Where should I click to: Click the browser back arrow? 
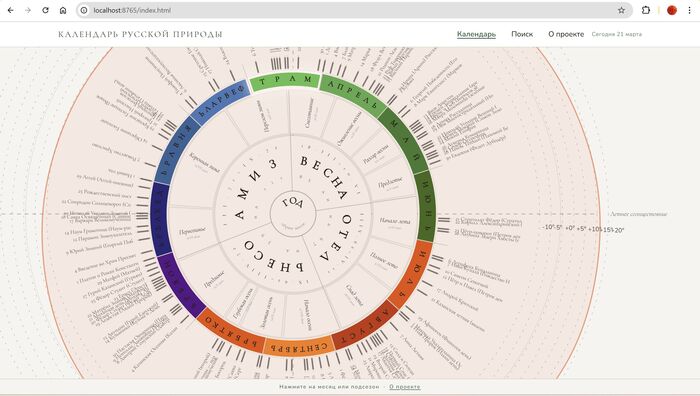pyautogui.click(x=11, y=10)
